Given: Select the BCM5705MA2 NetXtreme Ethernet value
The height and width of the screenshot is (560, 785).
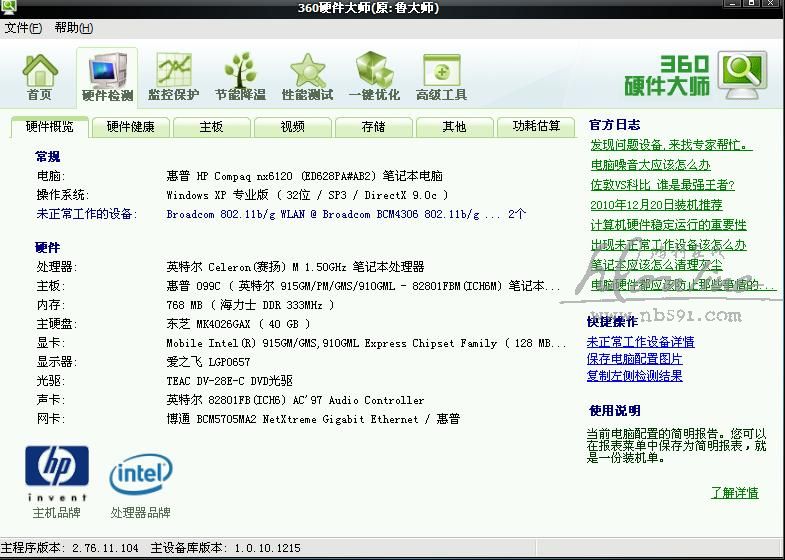Looking at the screenshot, I should (313, 419).
